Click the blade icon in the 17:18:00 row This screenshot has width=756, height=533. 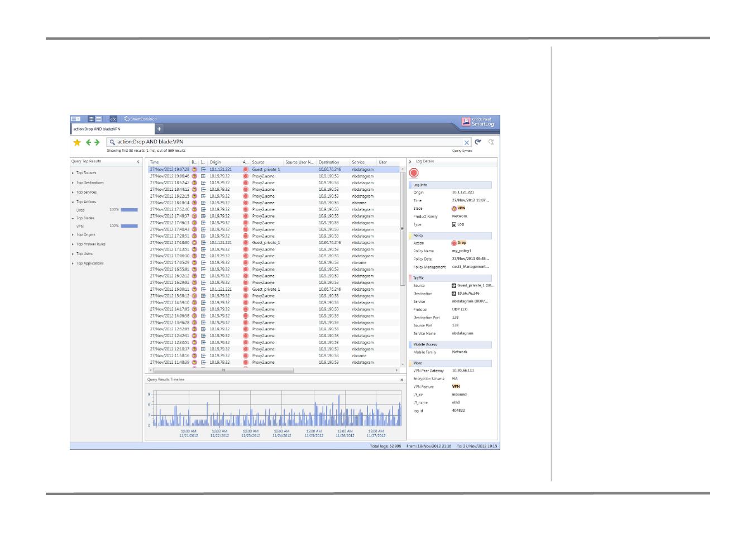[x=195, y=243]
